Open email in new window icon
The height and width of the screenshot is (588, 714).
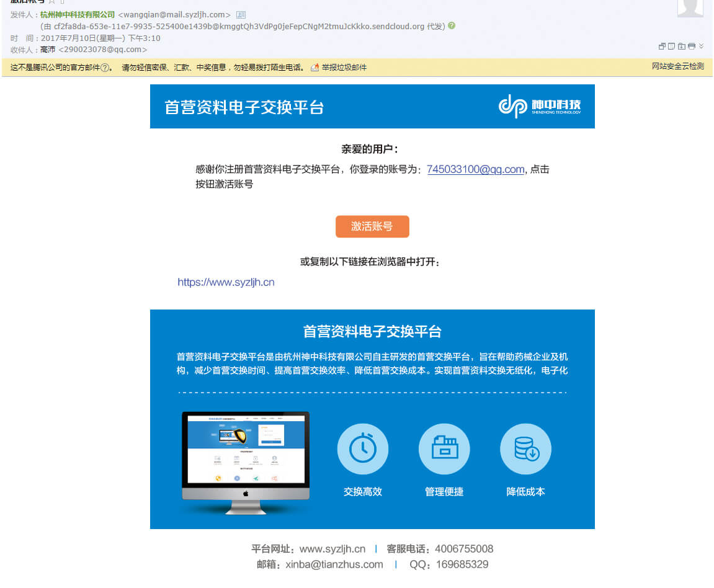(662, 46)
